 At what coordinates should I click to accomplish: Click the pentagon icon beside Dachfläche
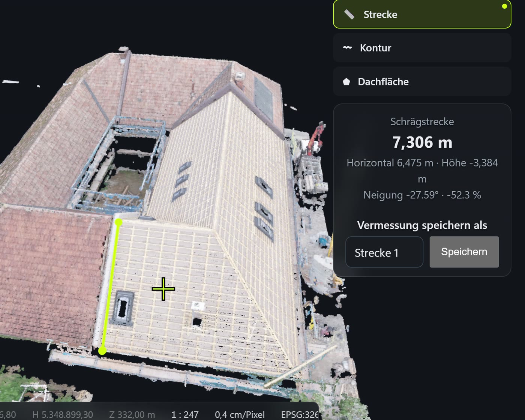click(346, 82)
